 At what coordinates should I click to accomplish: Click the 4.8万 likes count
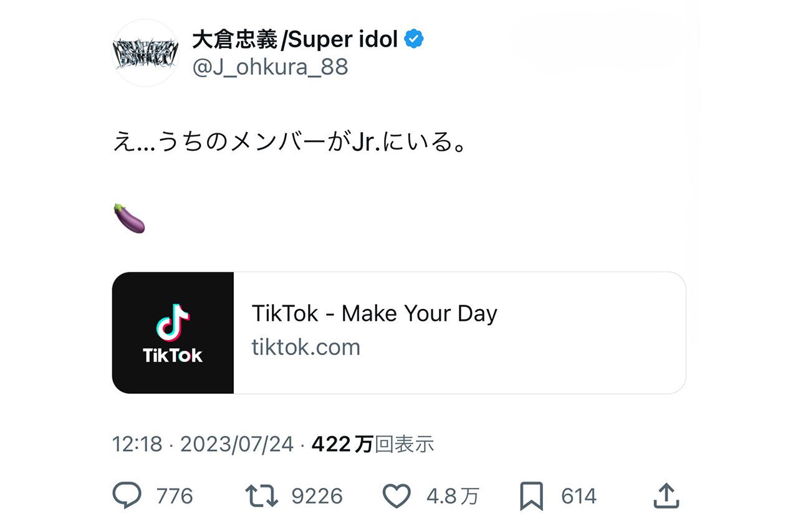[452, 496]
